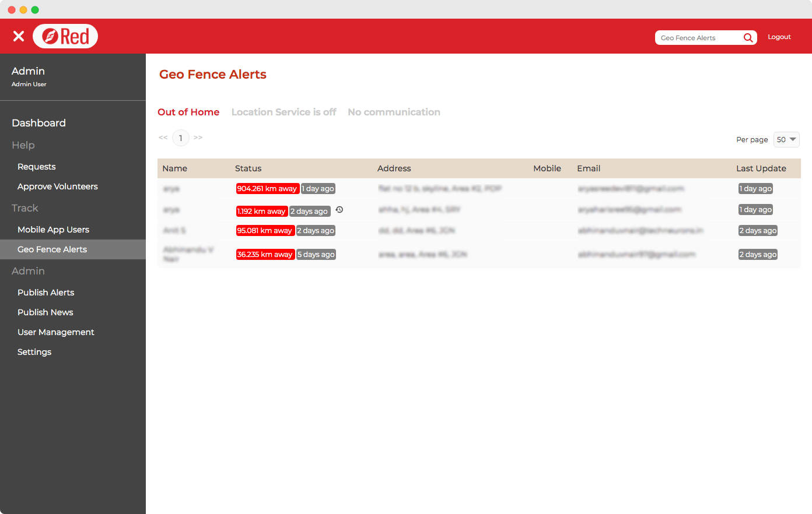Open Requests under Help
This screenshot has width=812, height=514.
click(37, 167)
